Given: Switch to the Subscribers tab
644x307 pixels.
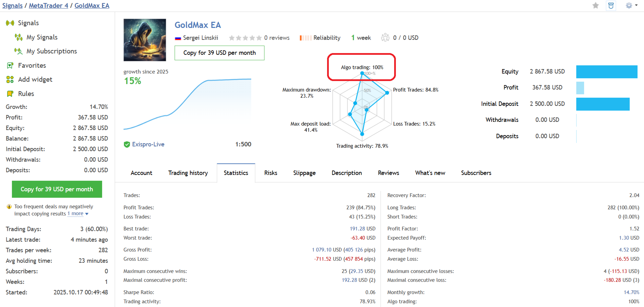Looking at the screenshot, I should [476, 173].
